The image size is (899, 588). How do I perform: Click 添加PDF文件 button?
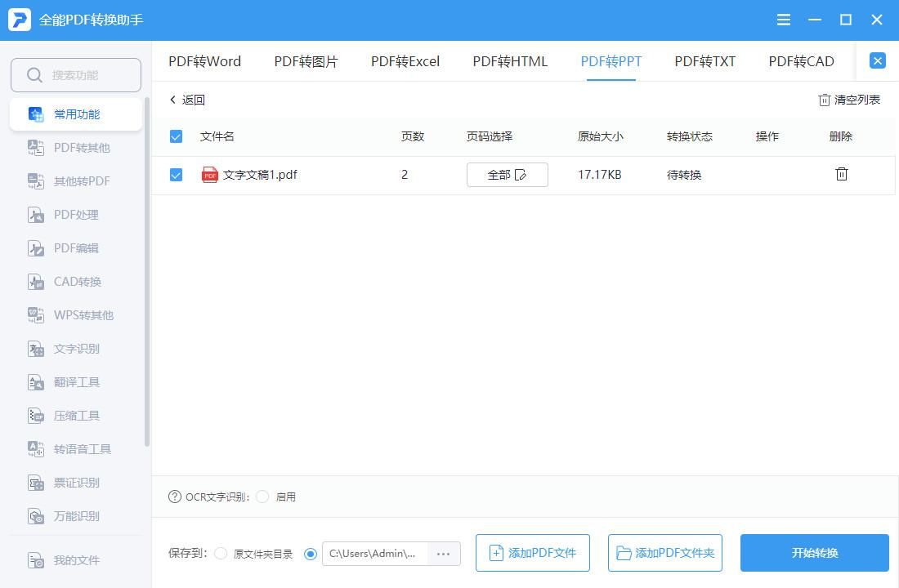pyautogui.click(x=533, y=553)
